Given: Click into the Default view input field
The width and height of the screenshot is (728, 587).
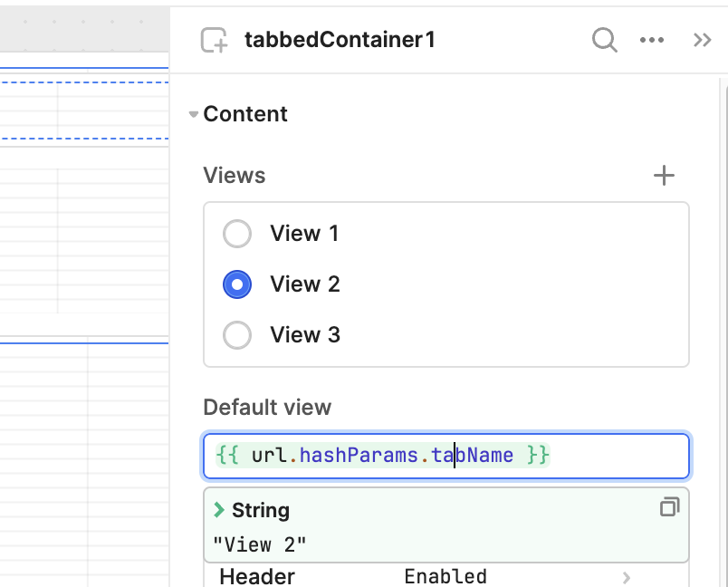Looking at the screenshot, I should click(x=446, y=456).
